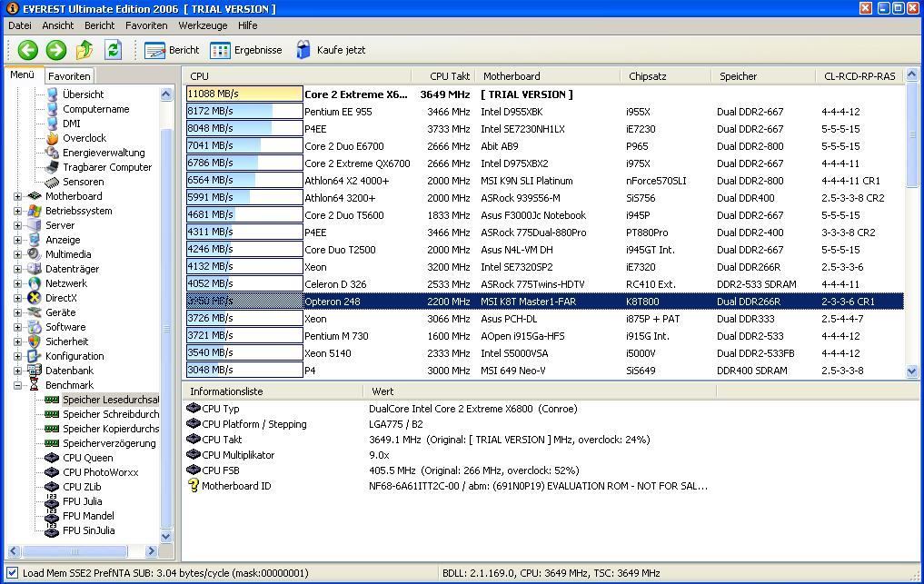Click the results list scroll-down arrow
The width and height of the screenshot is (924, 584).
(x=912, y=371)
